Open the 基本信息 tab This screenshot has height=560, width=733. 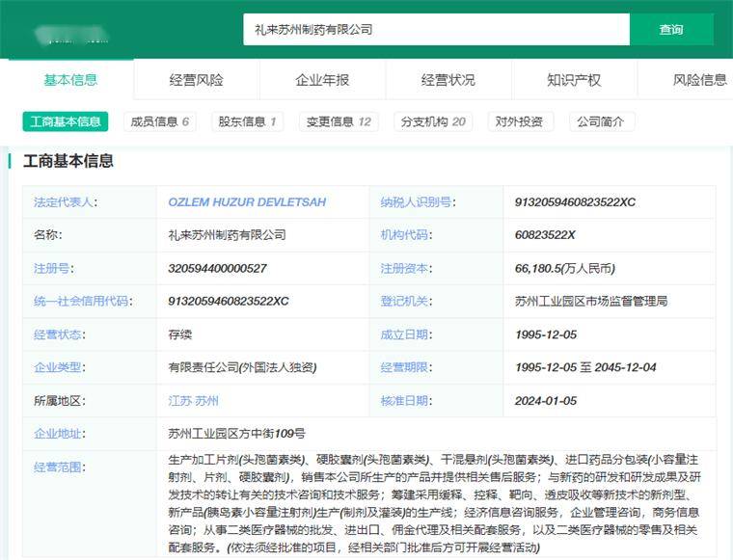70,80
